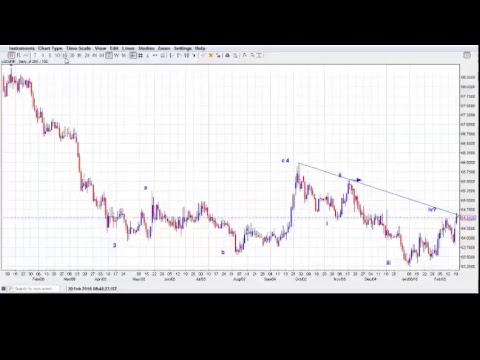Click the checkmark icon in toolbar
Image resolution: width=480 pixels, height=360 pixels.
pos(203,55)
